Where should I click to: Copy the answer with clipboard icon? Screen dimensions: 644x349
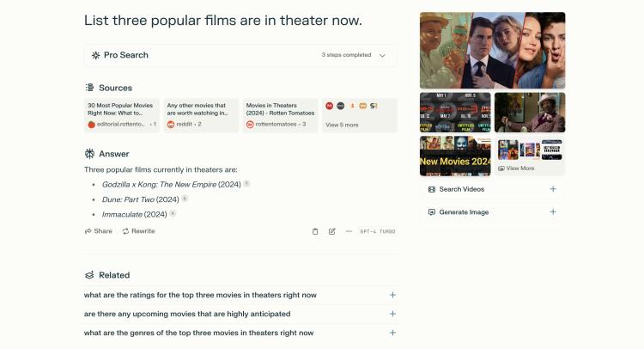click(315, 231)
